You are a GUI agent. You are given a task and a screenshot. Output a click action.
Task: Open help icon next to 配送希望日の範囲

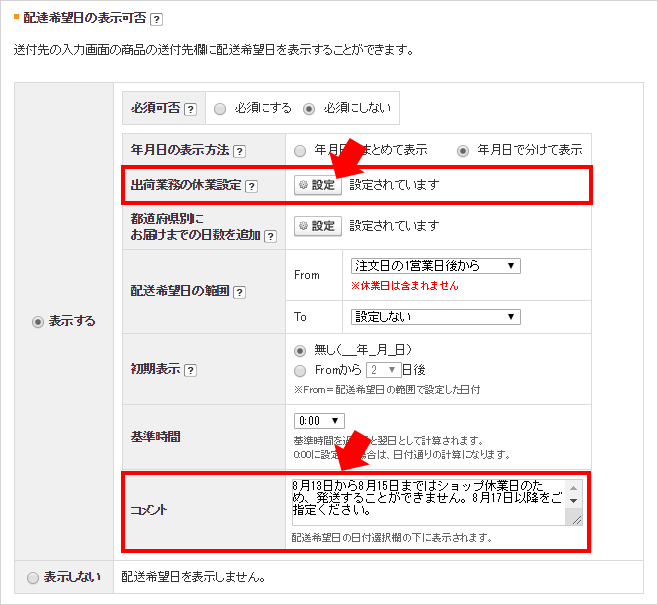pyautogui.click(x=239, y=292)
